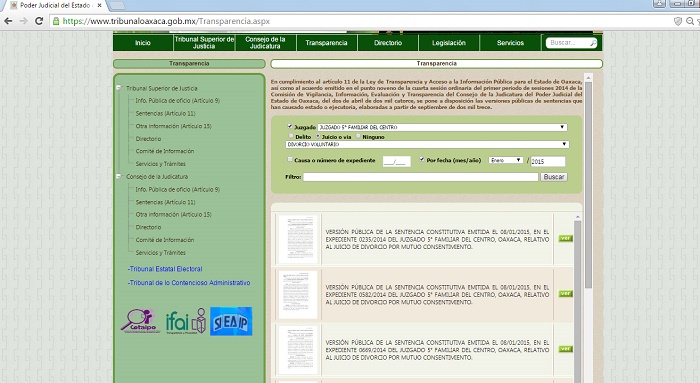Open the Legislación menu item
Image resolution: width=700 pixels, height=383 pixels.
tap(449, 43)
